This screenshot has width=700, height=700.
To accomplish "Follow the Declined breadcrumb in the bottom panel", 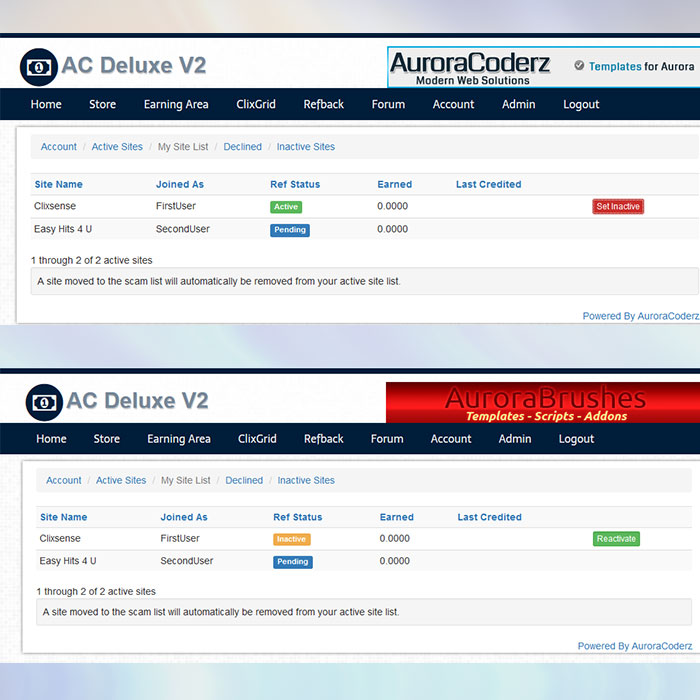I will click(244, 480).
